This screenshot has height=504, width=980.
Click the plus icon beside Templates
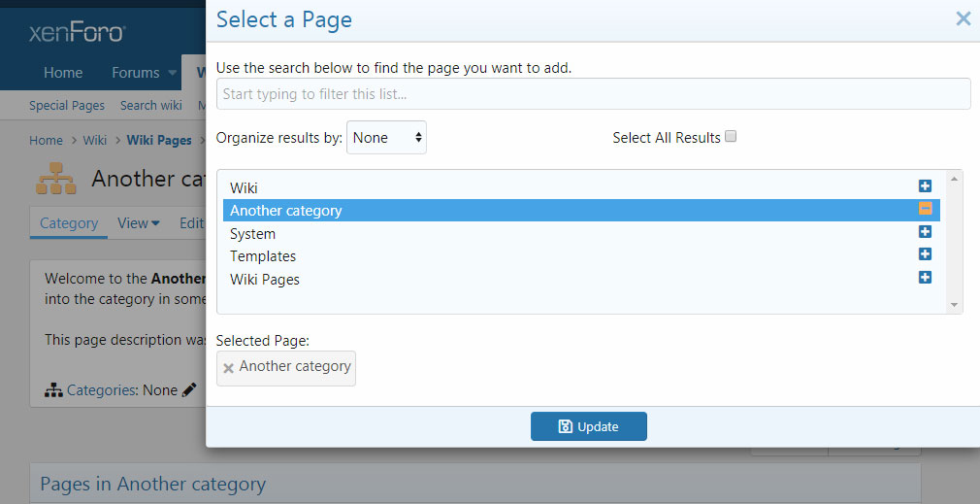click(x=925, y=254)
